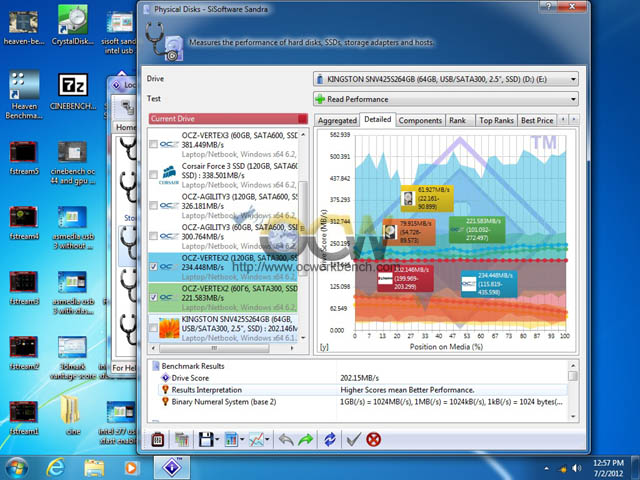
Task: Switch to the Aggregated tab
Action: tap(337, 120)
